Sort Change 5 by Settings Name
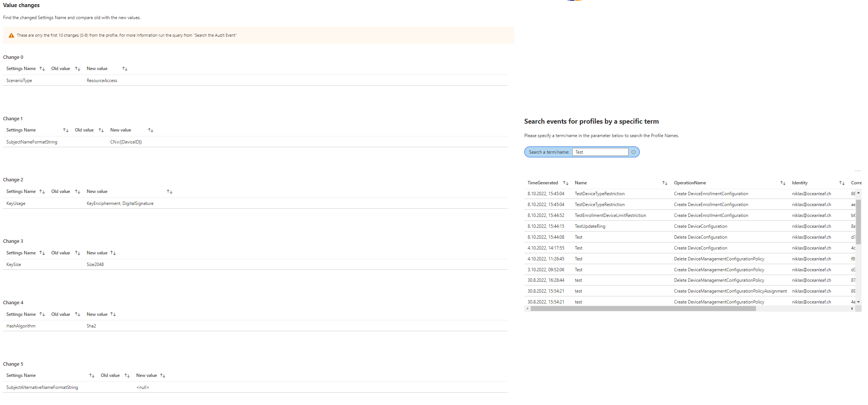Screen dimensions: 868x405 coord(91,376)
